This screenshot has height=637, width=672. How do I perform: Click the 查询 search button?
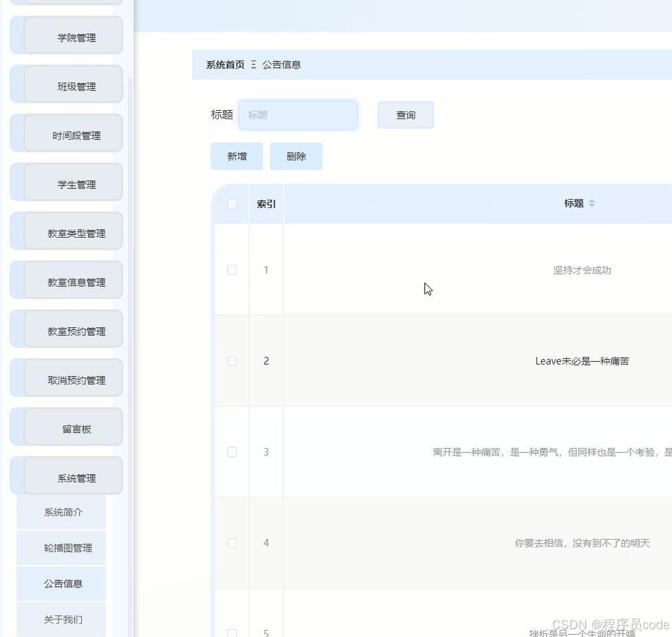click(405, 115)
